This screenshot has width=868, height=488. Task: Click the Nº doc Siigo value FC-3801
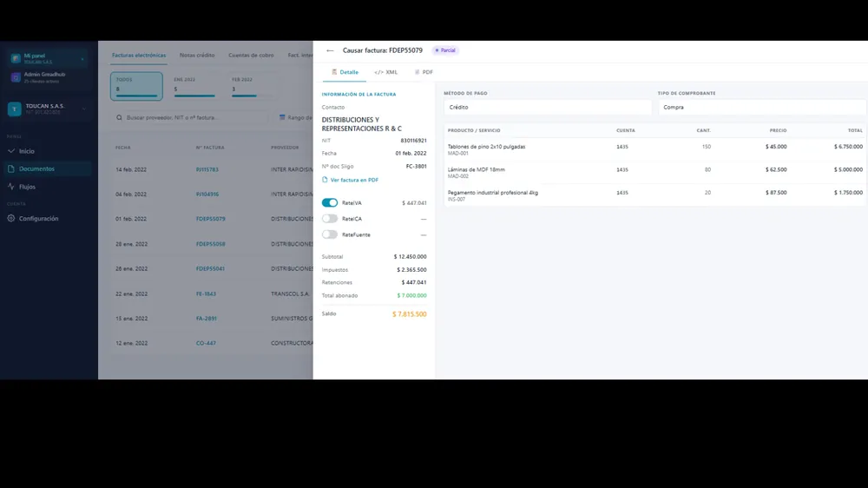pyautogui.click(x=416, y=166)
